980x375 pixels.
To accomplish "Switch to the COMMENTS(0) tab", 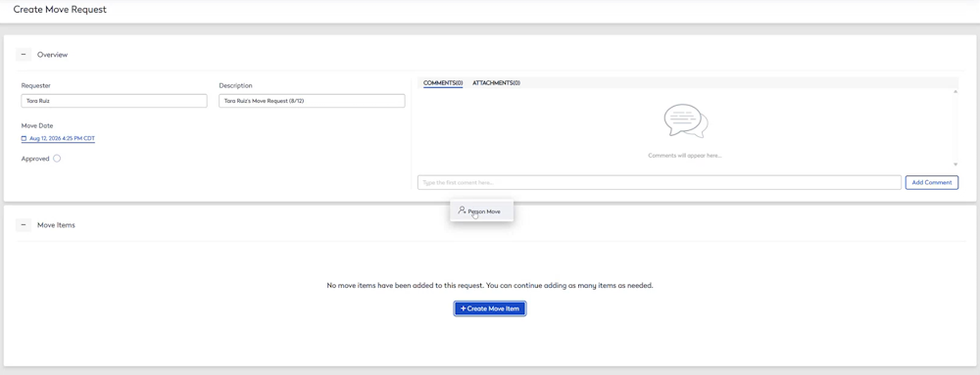I will click(443, 83).
